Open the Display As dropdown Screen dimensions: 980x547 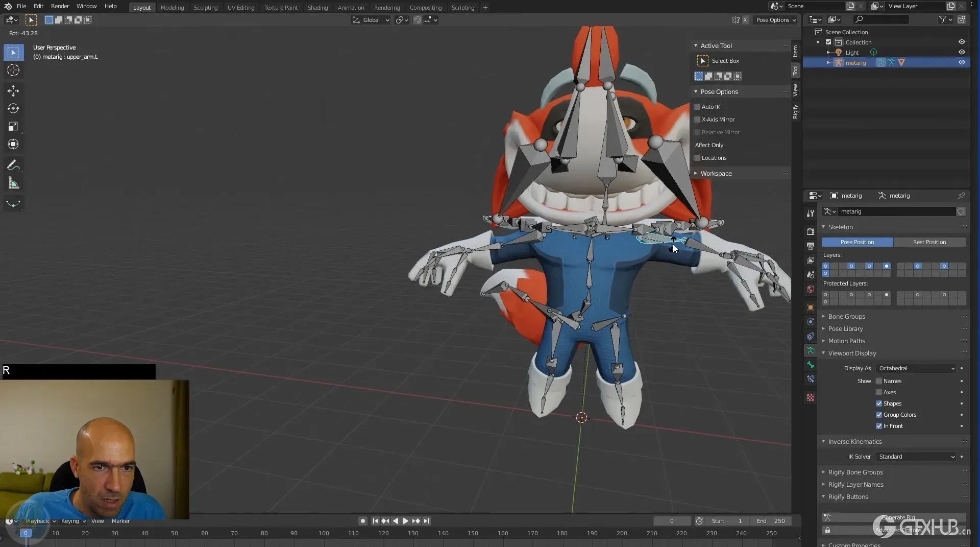click(915, 368)
